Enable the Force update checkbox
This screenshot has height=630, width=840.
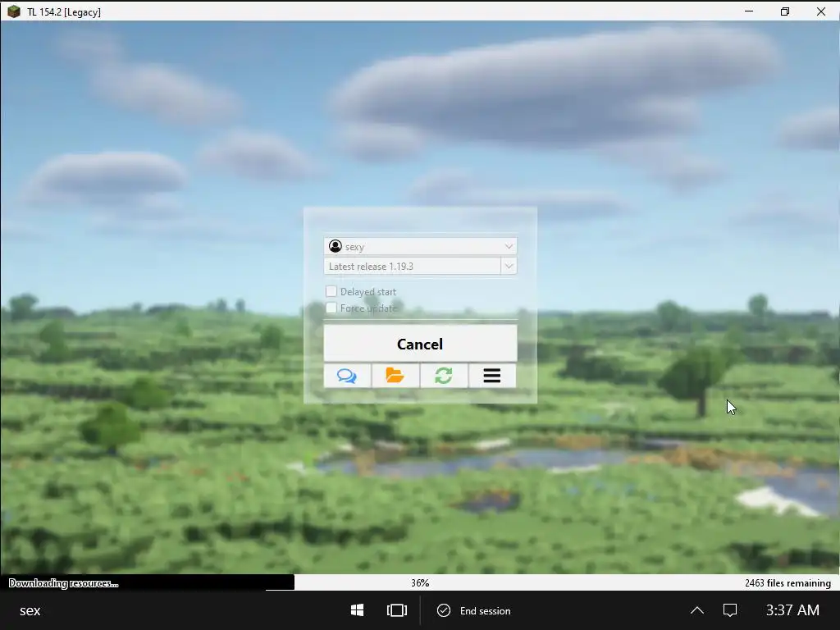(x=331, y=308)
